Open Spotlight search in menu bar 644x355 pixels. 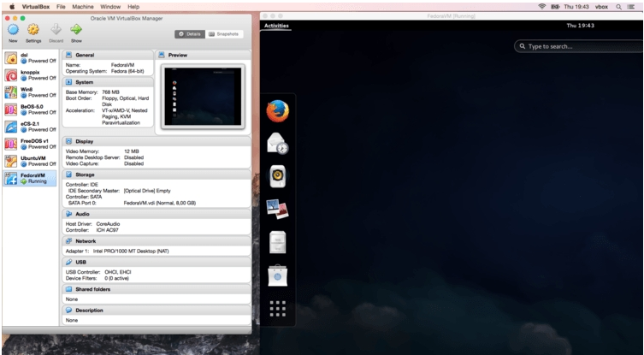(x=618, y=7)
